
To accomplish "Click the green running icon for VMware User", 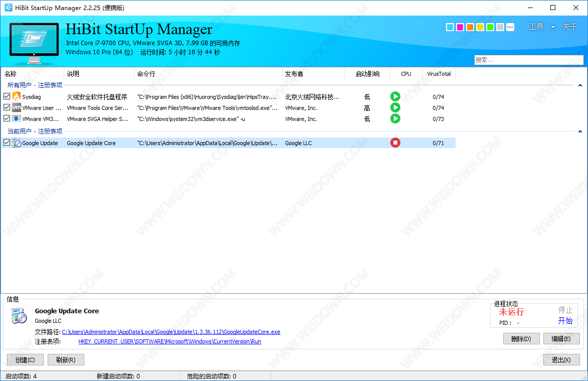I will 395,108.
